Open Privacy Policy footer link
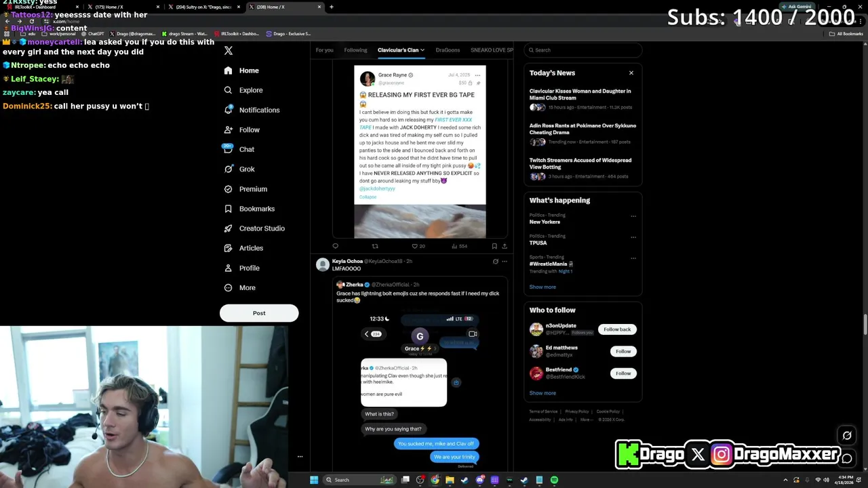868x488 pixels. tap(577, 411)
